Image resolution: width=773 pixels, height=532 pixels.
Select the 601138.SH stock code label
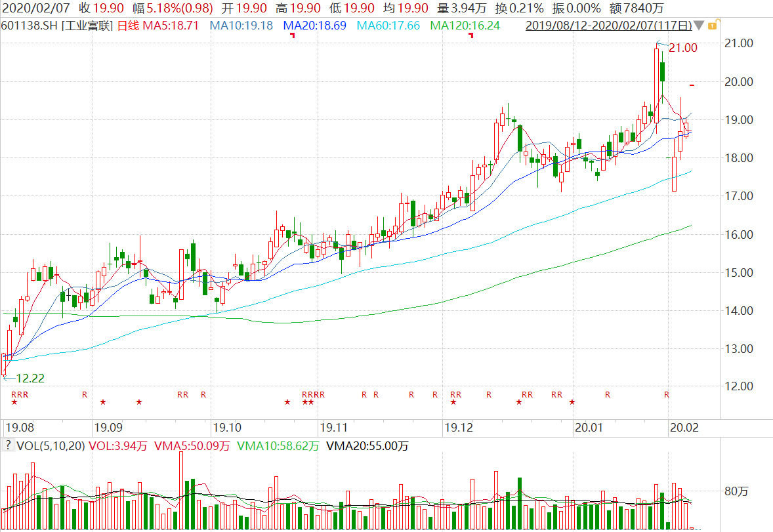click(29, 26)
